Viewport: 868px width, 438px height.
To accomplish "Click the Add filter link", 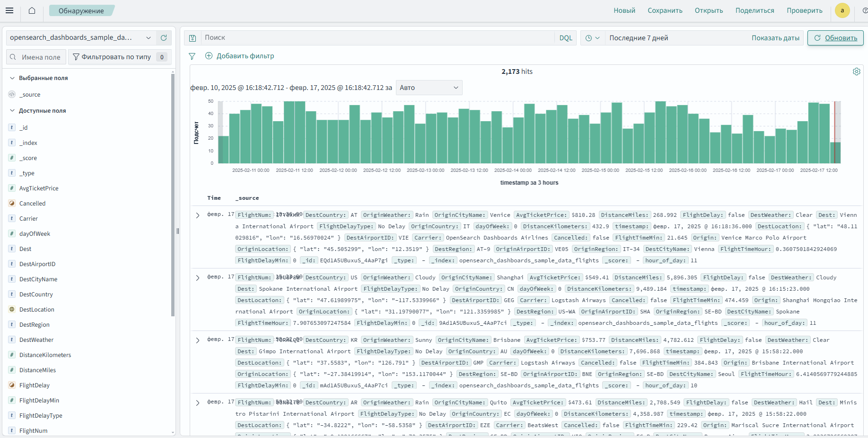I will coord(240,56).
